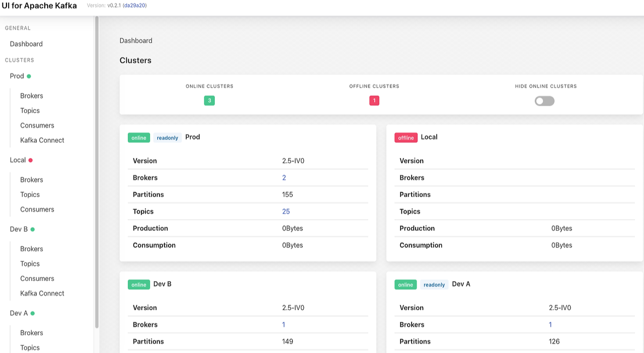This screenshot has width=644, height=353.
Task: Open Brokers under the Dev B cluster
Action: coord(32,249)
